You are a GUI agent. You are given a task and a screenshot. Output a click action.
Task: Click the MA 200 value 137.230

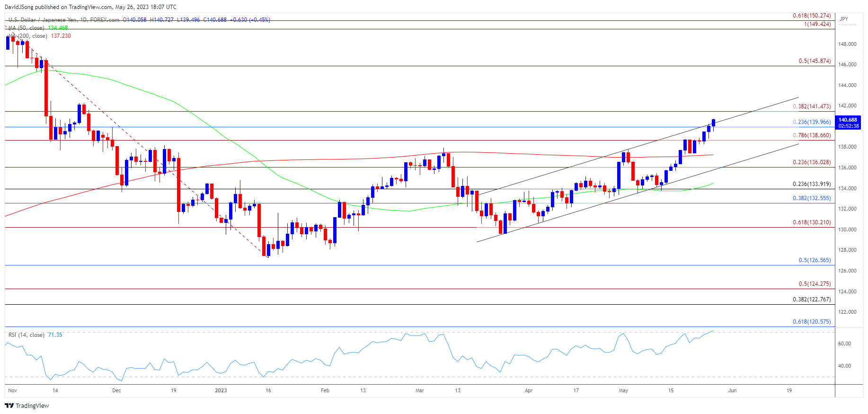pyautogui.click(x=61, y=36)
